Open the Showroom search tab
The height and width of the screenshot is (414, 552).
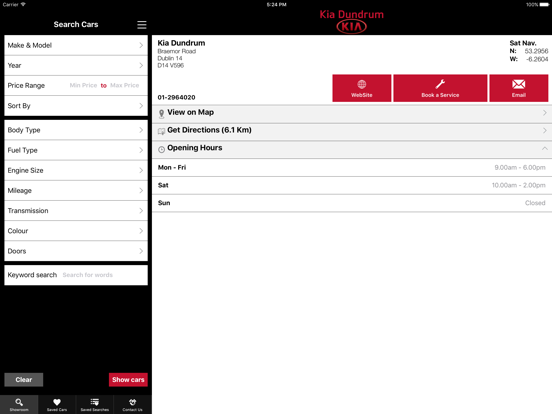tap(19, 404)
